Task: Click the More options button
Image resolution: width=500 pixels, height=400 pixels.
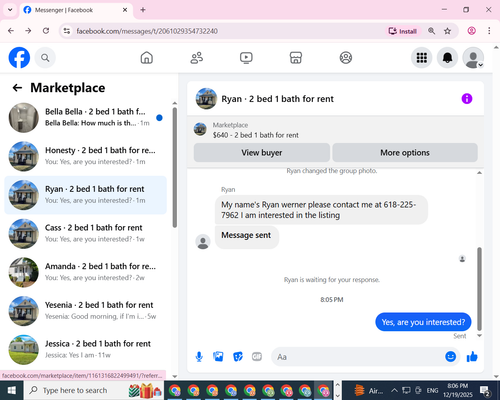Action: tap(405, 153)
